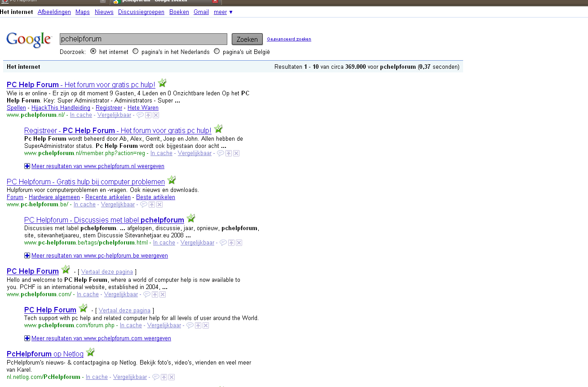Viewport: 588px width, 387px height.
Task: Remove the www.pchelpforum.com/ result with its X icon
Action: [163, 294]
